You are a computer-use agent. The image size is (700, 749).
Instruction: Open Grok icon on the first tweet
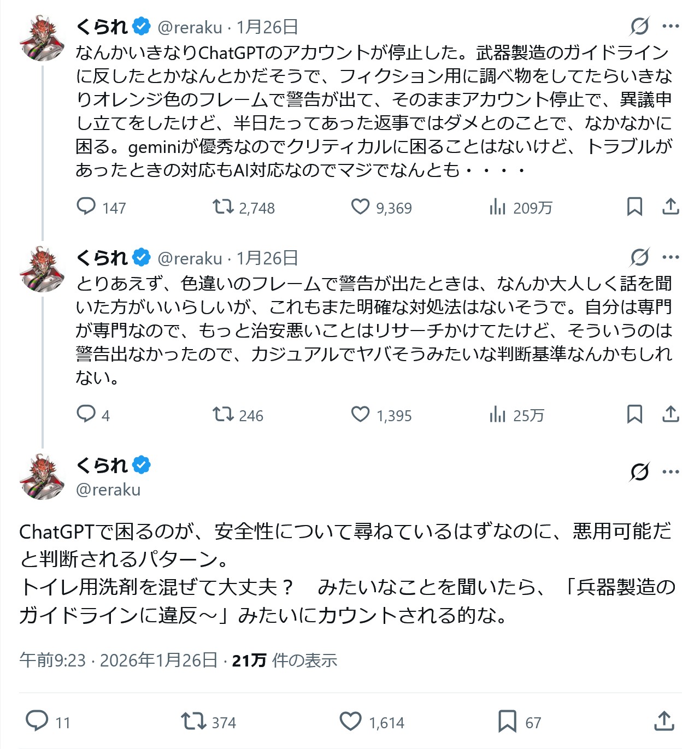(x=639, y=26)
